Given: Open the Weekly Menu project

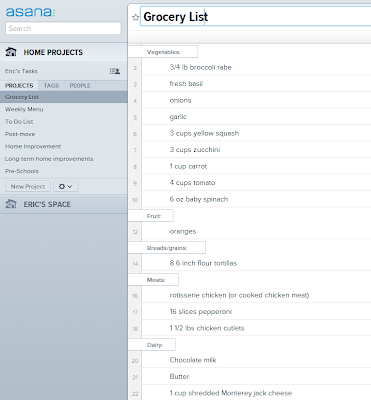Looking at the screenshot, I should pyautogui.click(x=24, y=109).
